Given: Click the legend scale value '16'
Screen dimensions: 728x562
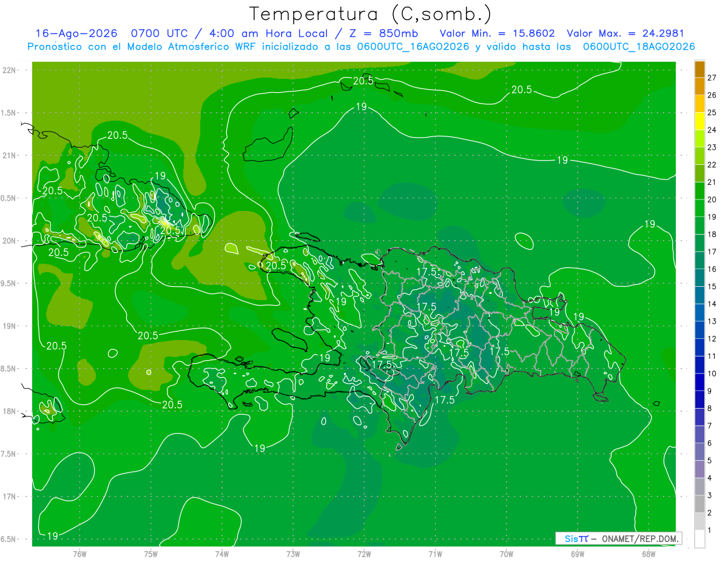Looking at the screenshot, I should [712, 269].
